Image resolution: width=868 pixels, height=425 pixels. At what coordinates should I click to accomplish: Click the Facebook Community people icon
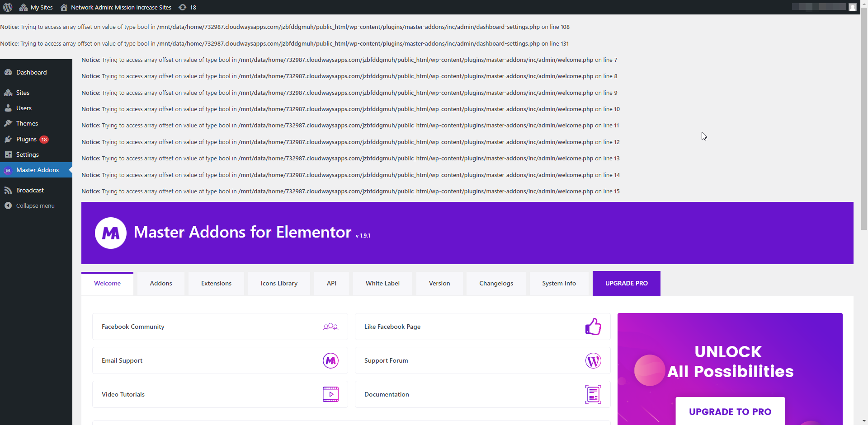click(x=330, y=327)
